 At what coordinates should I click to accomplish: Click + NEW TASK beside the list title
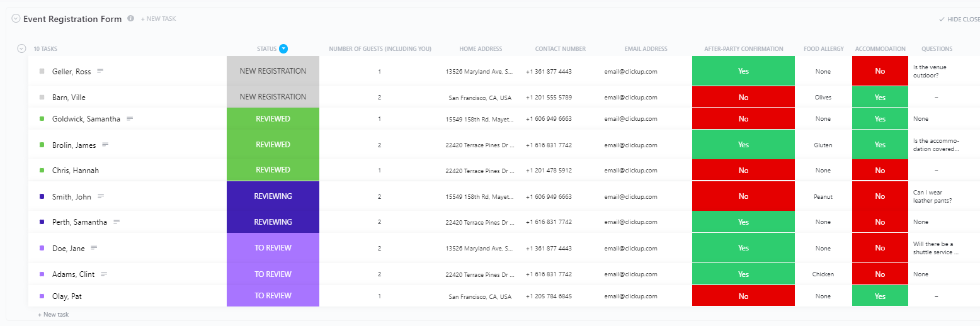[158, 19]
